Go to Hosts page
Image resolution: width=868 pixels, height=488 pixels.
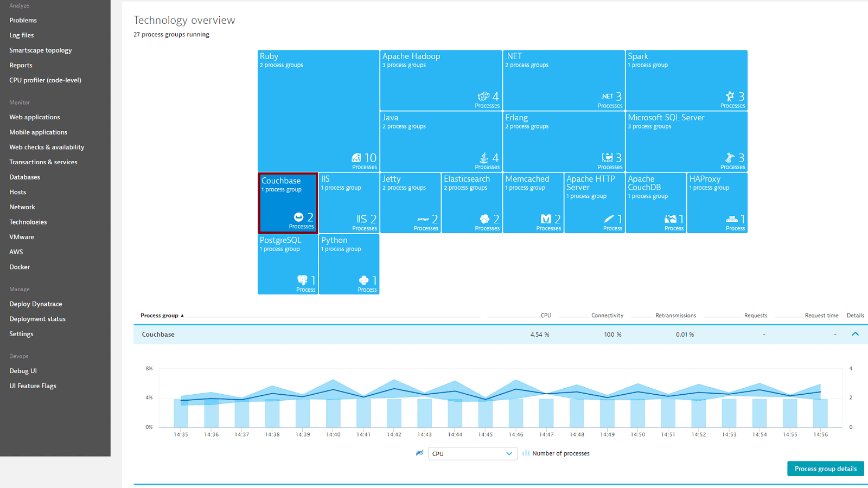tap(17, 192)
